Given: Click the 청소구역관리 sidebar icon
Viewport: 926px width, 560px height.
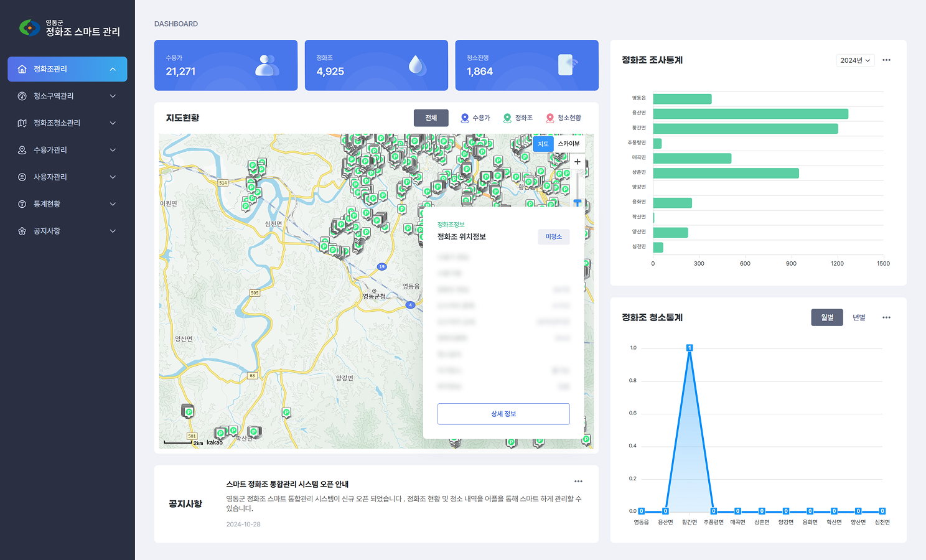Looking at the screenshot, I should [22, 96].
